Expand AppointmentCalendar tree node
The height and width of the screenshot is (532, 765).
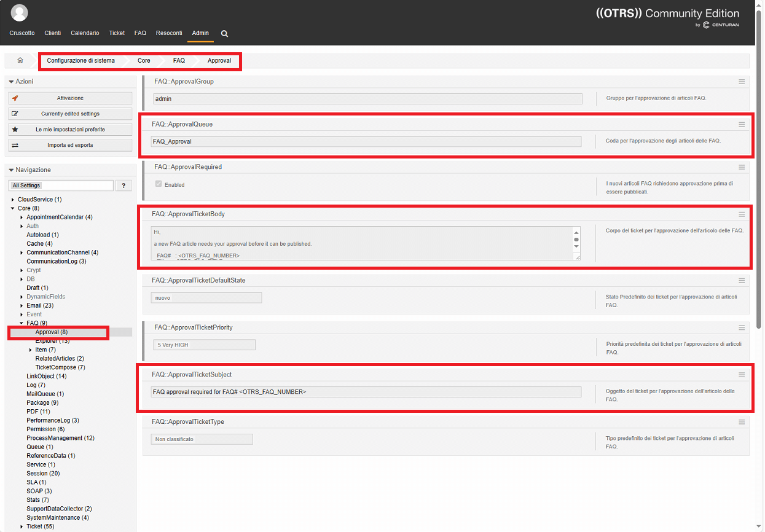click(22, 217)
